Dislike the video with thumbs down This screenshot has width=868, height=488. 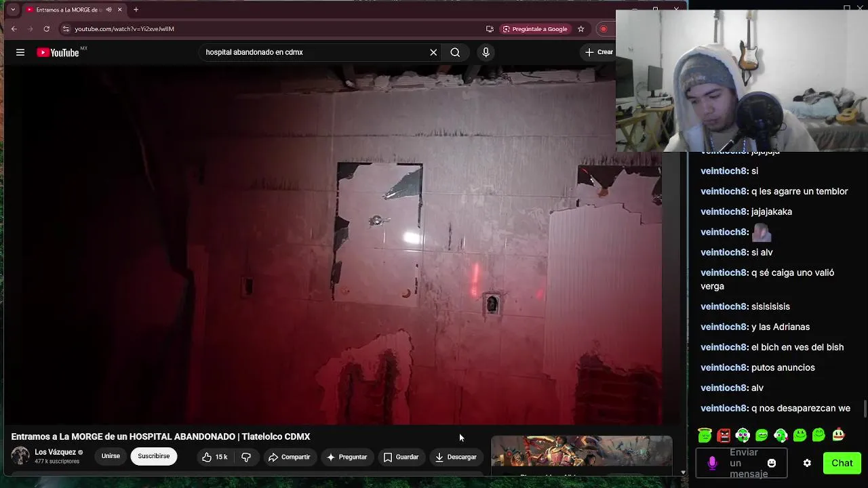pos(246,457)
